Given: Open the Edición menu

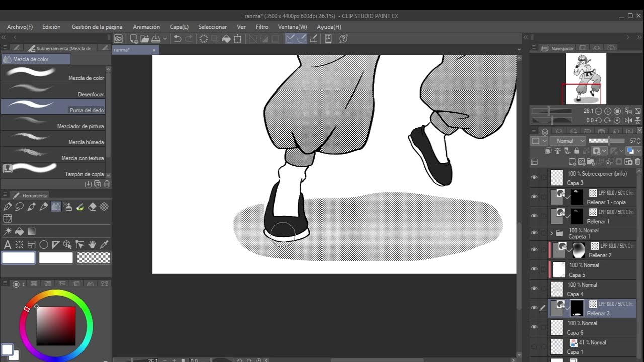Looking at the screenshot, I should (x=51, y=27).
